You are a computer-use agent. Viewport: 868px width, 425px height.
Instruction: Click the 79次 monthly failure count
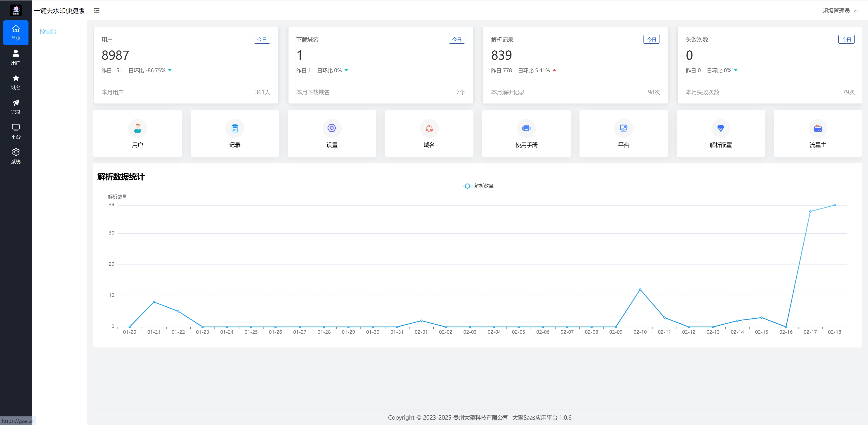click(x=849, y=92)
